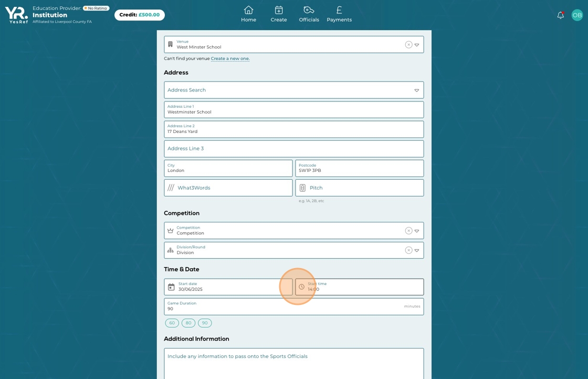Click the Pitch field icon
The image size is (588, 379).
tap(302, 188)
